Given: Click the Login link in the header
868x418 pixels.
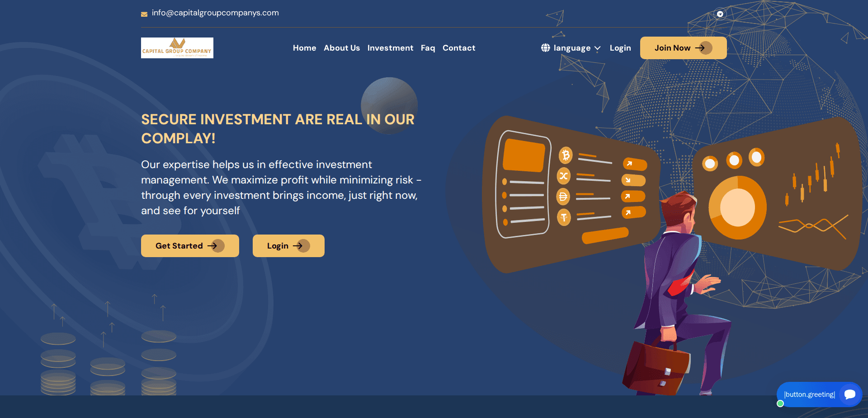Looking at the screenshot, I should tap(620, 48).
